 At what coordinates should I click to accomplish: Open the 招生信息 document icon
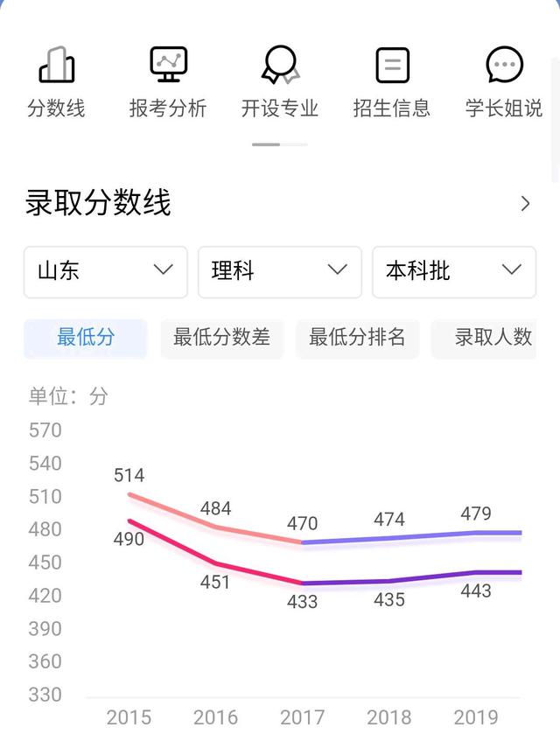pos(392,65)
